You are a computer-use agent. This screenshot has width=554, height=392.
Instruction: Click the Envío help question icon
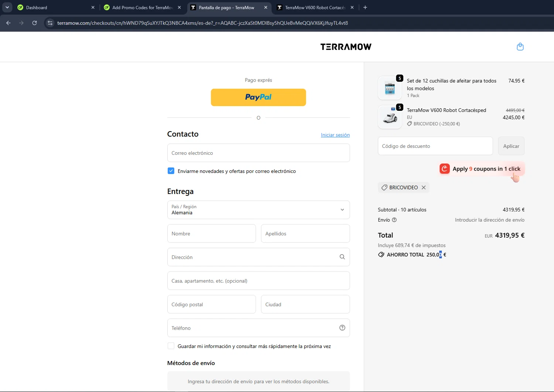click(x=394, y=220)
